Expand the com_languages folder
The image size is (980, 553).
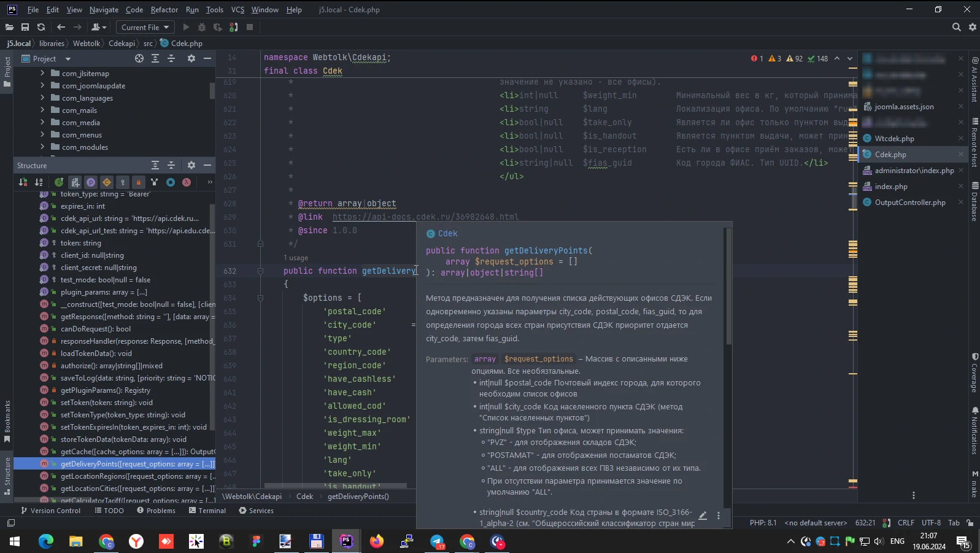[42, 98]
